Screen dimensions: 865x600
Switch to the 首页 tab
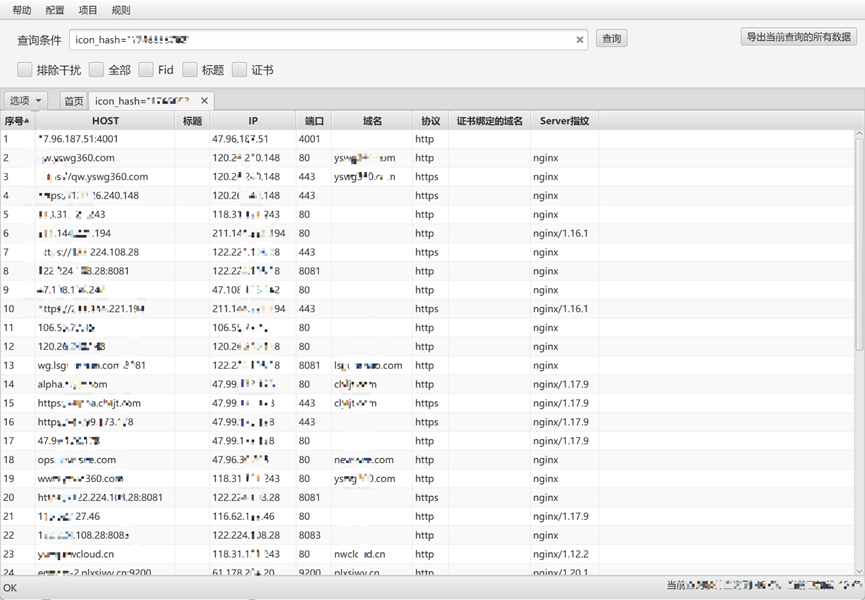click(73, 101)
